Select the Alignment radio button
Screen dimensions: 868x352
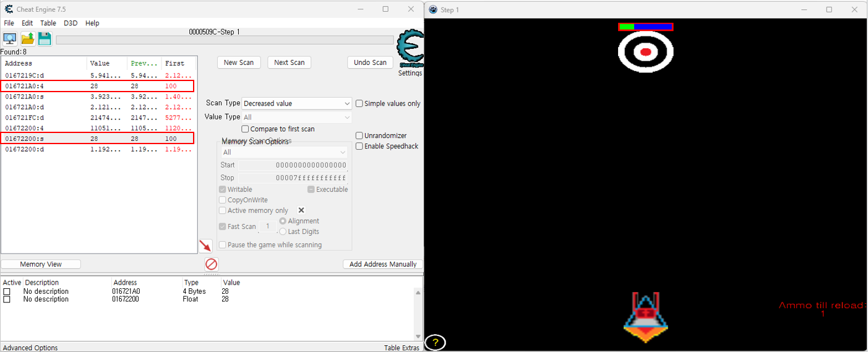pyautogui.click(x=283, y=221)
